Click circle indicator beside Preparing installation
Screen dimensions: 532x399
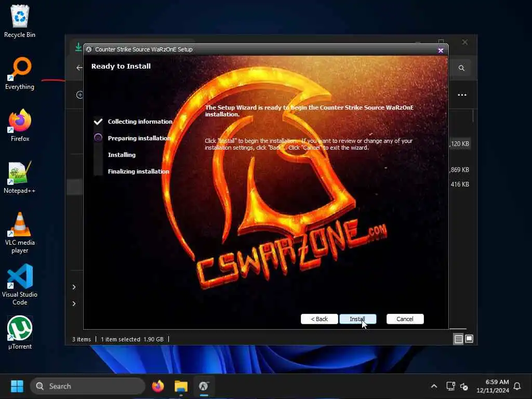pyautogui.click(x=98, y=137)
